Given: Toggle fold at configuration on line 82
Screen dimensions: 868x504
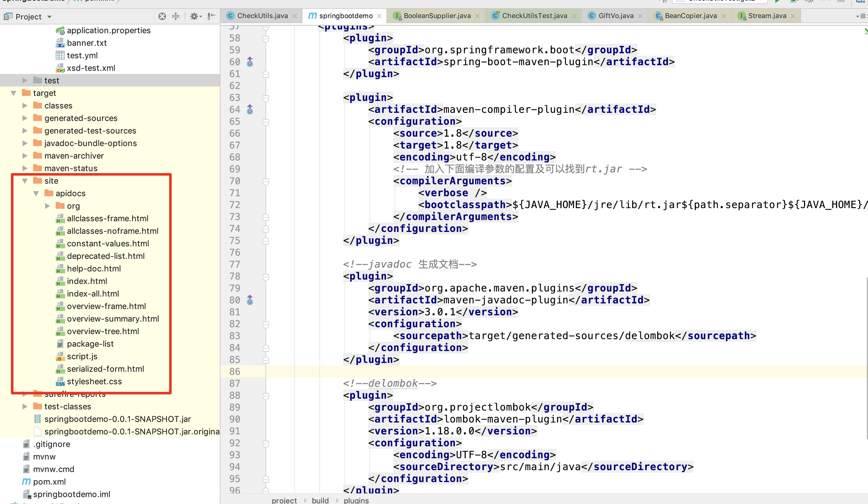Looking at the screenshot, I should click(266, 324).
